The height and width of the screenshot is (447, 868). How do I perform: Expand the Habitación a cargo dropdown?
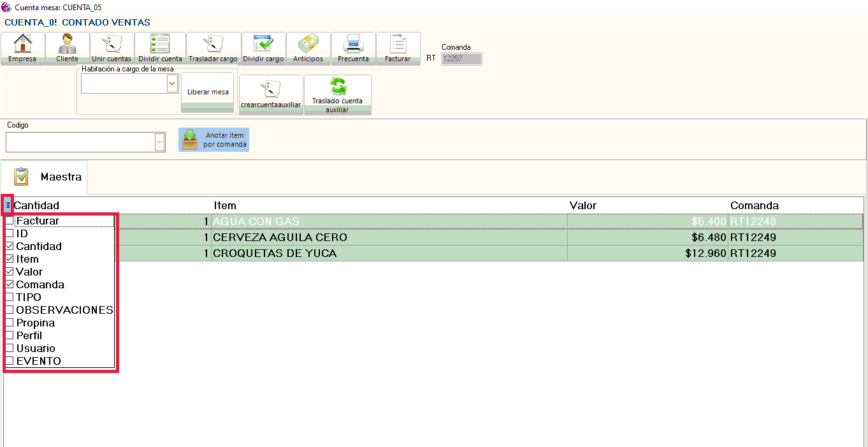coord(171,84)
